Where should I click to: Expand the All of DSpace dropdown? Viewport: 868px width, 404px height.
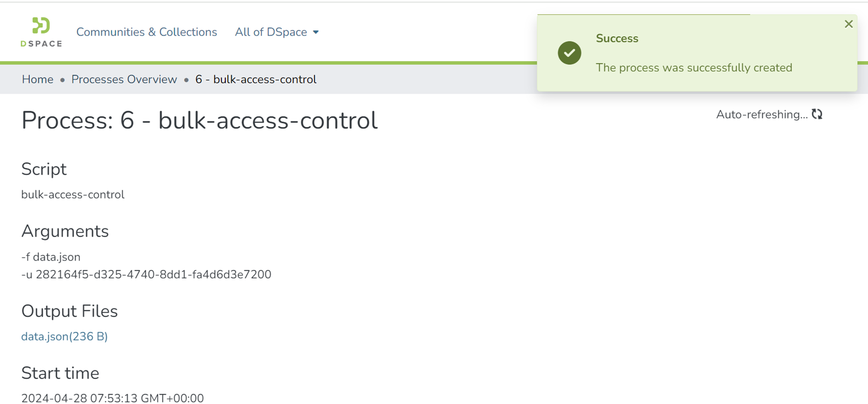[x=276, y=32]
